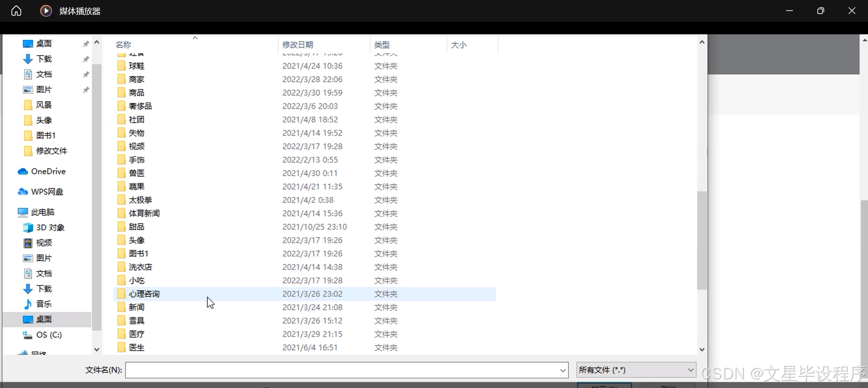Click the 兽医 folder icon

[121, 173]
